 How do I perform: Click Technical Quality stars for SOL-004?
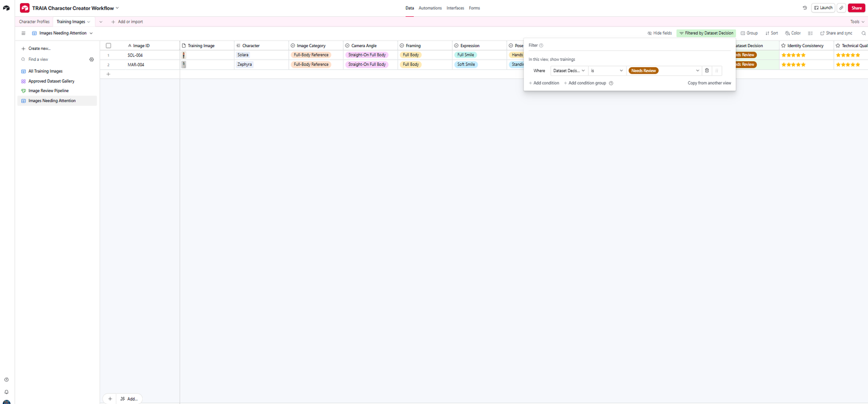(x=848, y=55)
